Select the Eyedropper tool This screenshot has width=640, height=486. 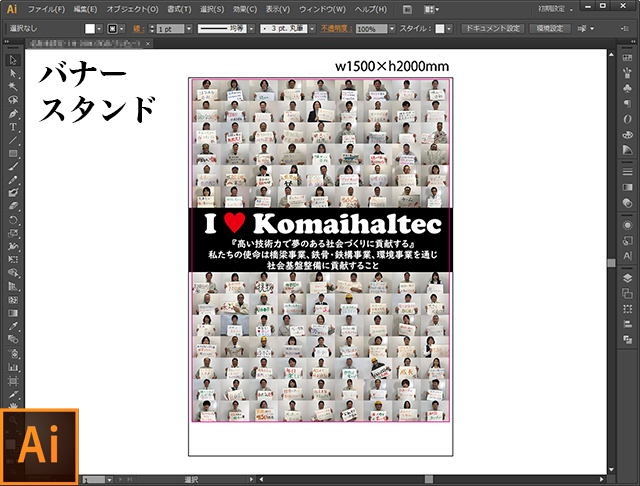[x=13, y=326]
